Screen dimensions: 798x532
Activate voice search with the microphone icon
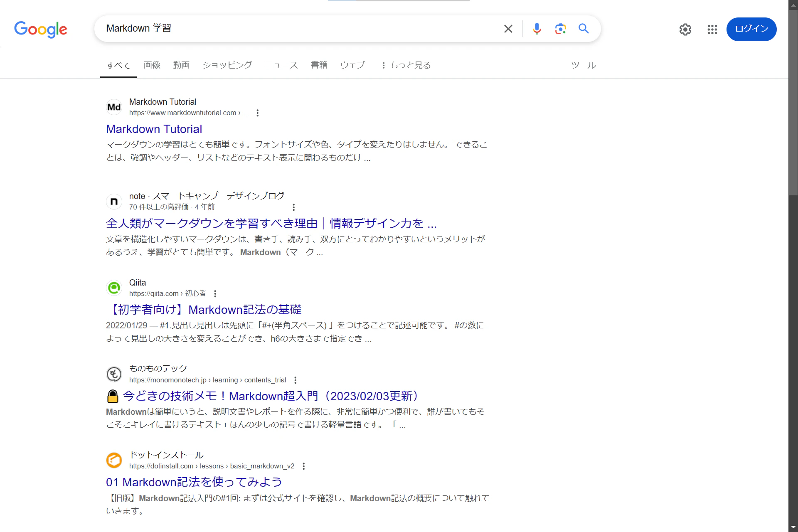point(537,29)
